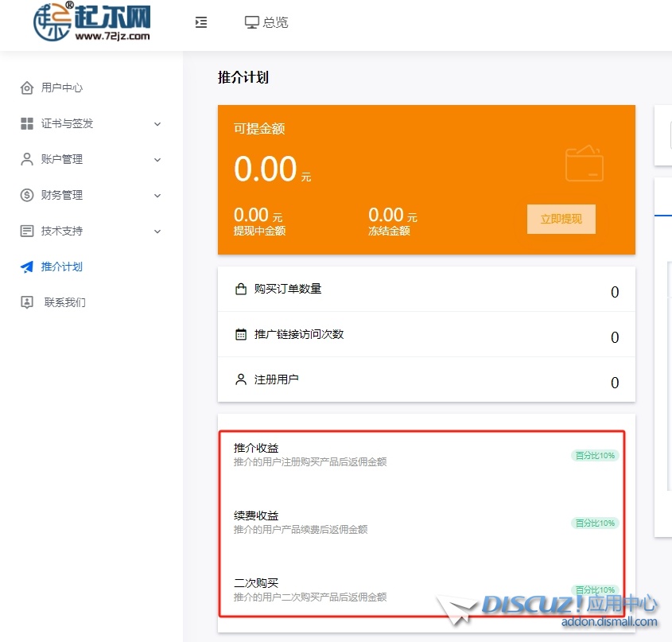
Task: Click the 账户管理 person icon
Action: (27, 159)
